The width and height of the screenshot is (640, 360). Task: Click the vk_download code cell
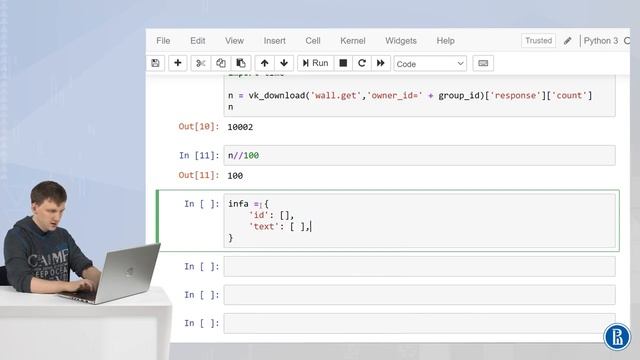click(419, 96)
